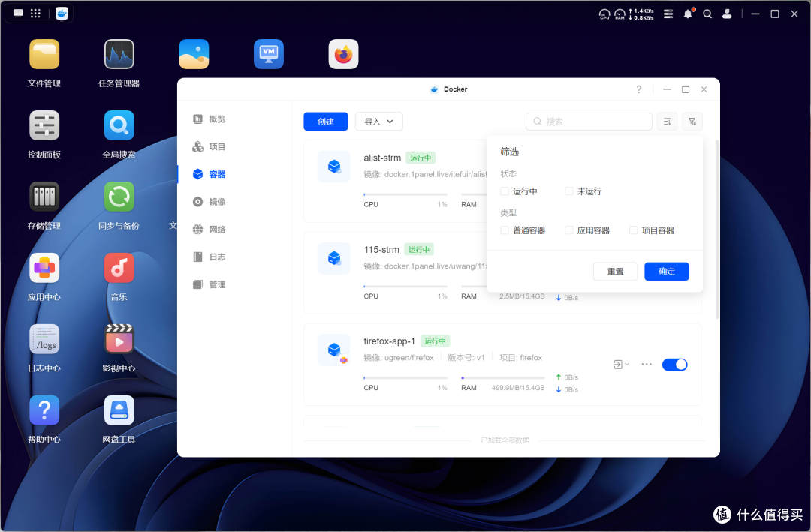This screenshot has height=532, width=811.
Task: Click the alist-strm container name
Action: tap(382, 158)
